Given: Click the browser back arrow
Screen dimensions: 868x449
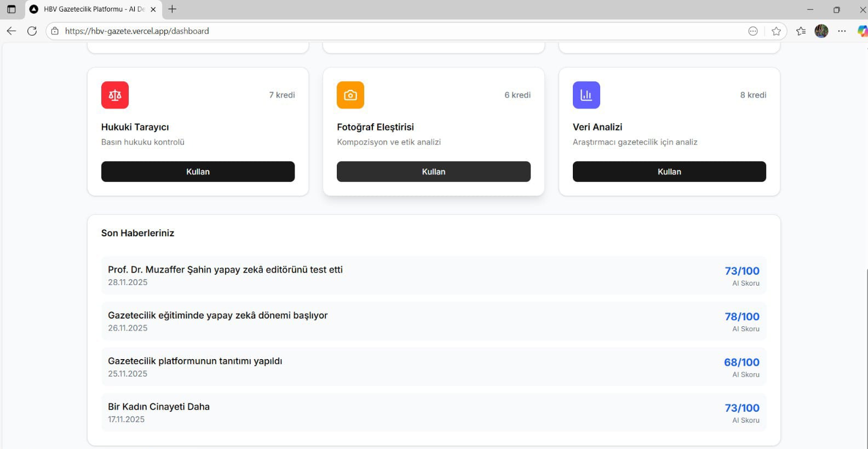Looking at the screenshot, I should (12, 31).
